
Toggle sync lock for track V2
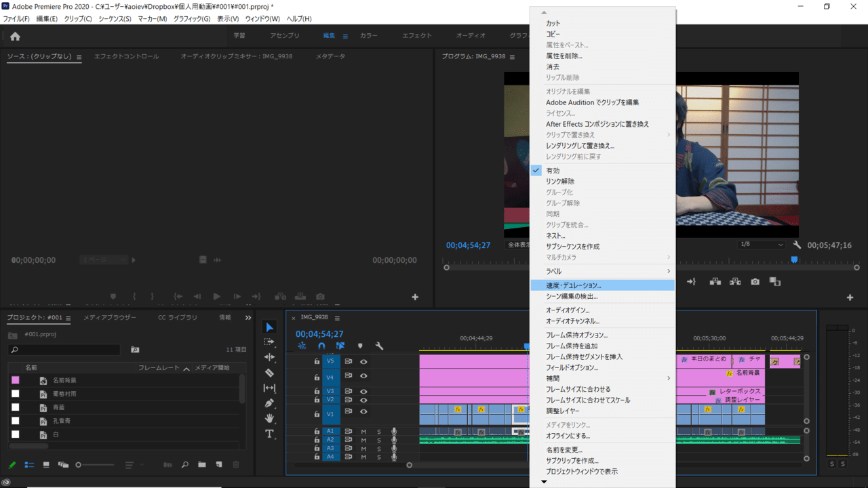click(349, 399)
